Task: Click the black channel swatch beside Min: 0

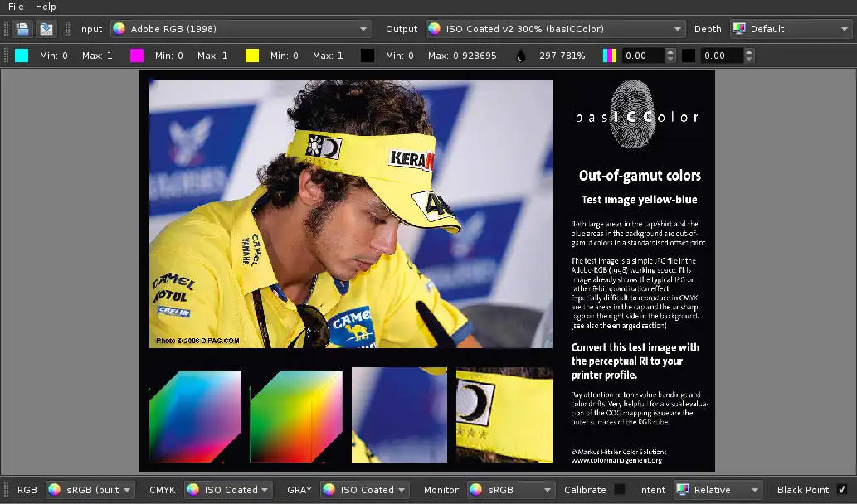Action: point(368,56)
